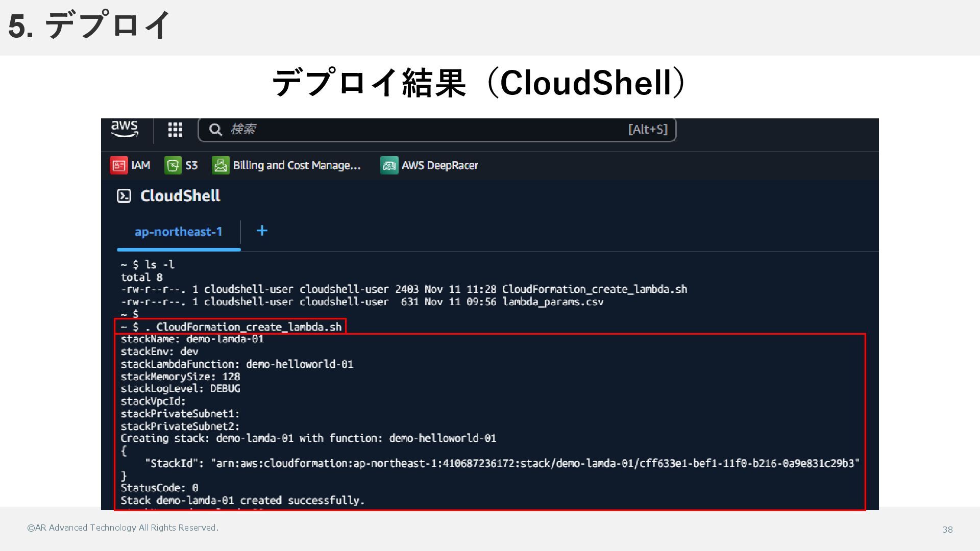This screenshot has width=980, height=551.
Task: Click lambda_params.csv in the file listing
Action: pyautogui.click(x=552, y=302)
